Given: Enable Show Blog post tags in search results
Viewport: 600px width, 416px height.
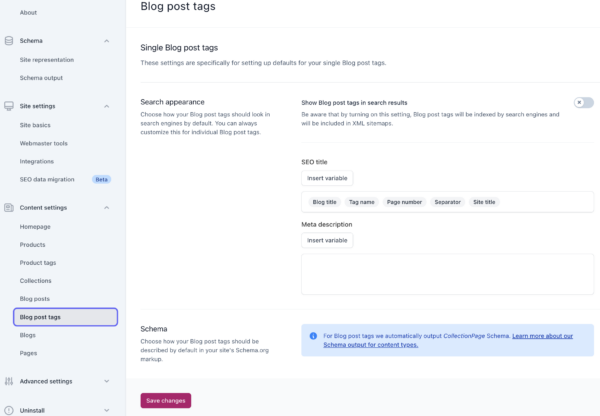Looking at the screenshot, I should click(583, 102).
